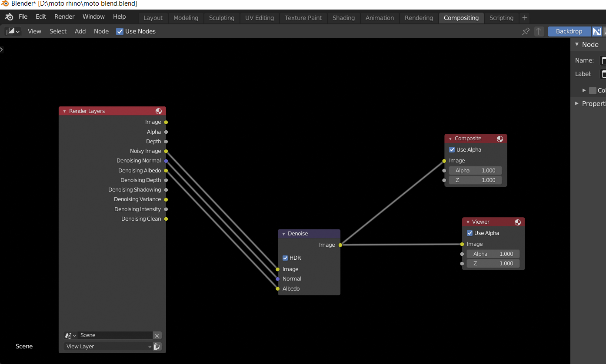Toggle the Backdrop button
This screenshot has height=364, width=606.
click(x=569, y=31)
